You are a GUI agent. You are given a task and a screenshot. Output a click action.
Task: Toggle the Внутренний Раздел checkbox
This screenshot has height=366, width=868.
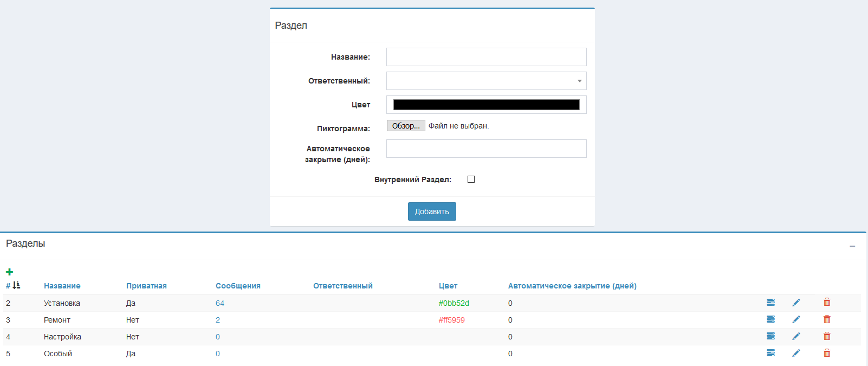pyautogui.click(x=471, y=179)
